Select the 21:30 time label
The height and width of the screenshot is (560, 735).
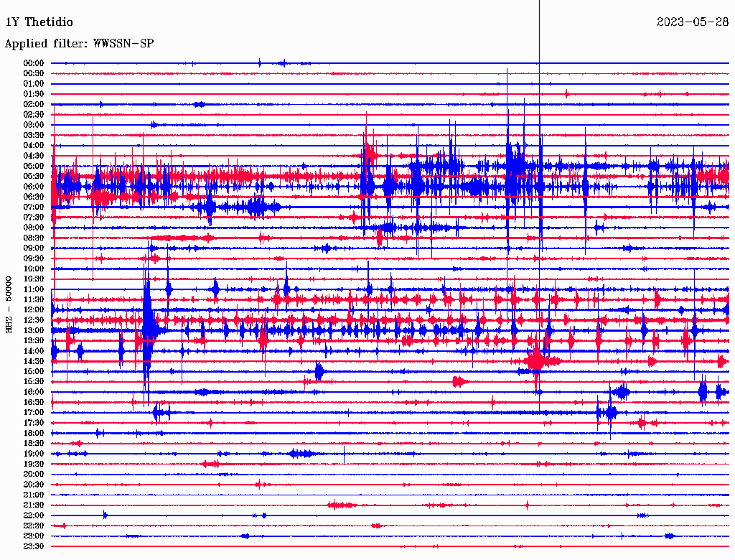(x=34, y=505)
